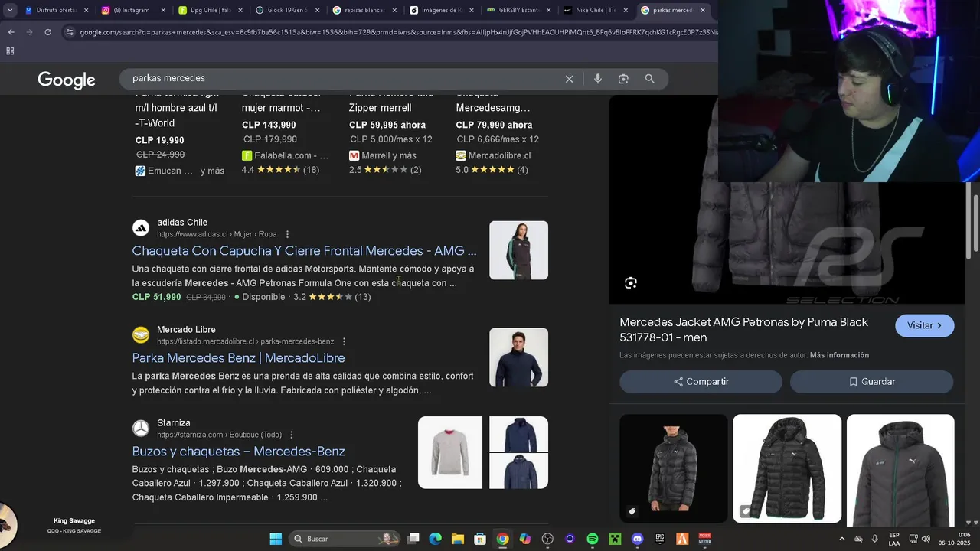Switch to the Dpg Chile tab
Viewport: 980px width, 551px height.
[209, 11]
